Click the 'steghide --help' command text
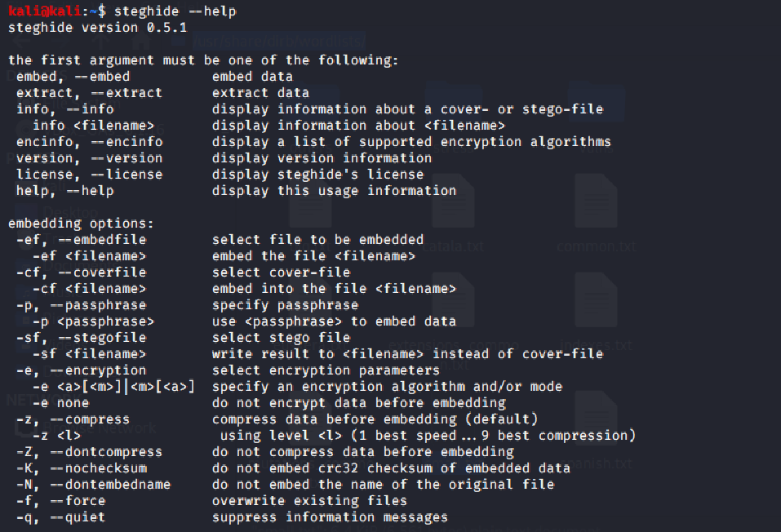The height and width of the screenshot is (532, 781). (x=175, y=11)
